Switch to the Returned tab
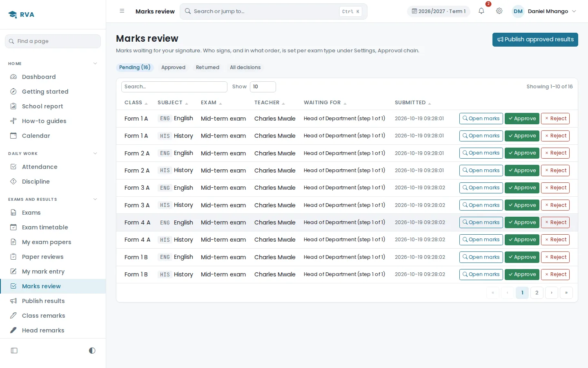The width and height of the screenshot is (588, 368). point(207,67)
